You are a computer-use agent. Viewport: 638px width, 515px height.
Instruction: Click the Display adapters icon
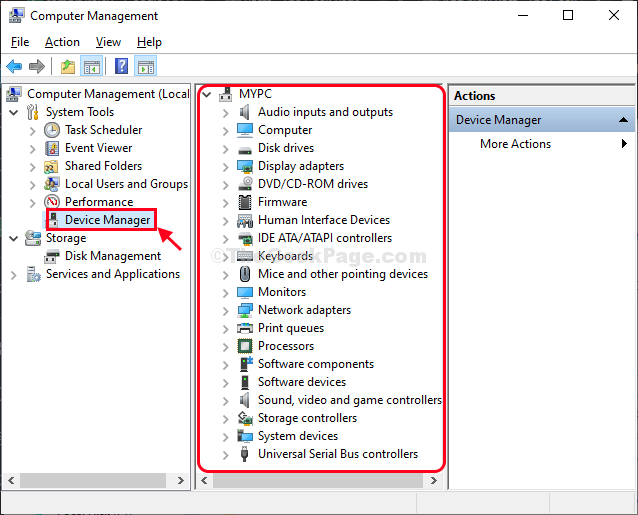(245, 166)
